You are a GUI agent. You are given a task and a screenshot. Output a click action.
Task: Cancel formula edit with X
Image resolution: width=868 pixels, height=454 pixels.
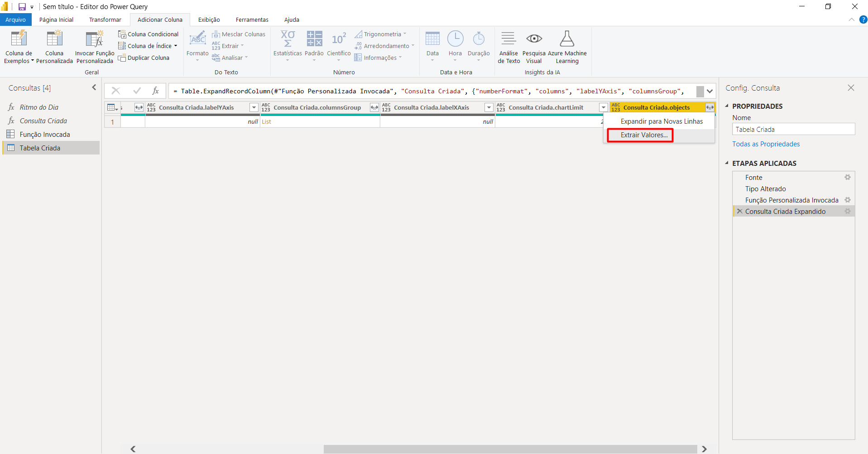116,91
